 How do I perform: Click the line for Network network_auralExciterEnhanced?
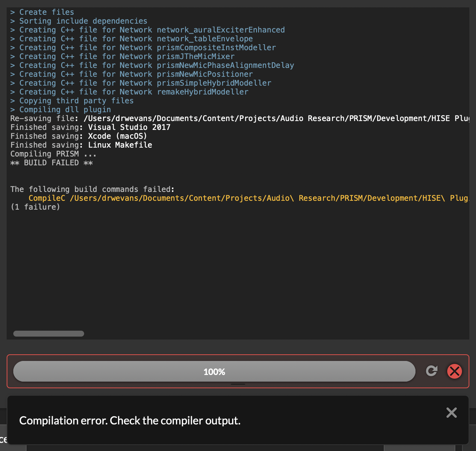click(x=148, y=30)
